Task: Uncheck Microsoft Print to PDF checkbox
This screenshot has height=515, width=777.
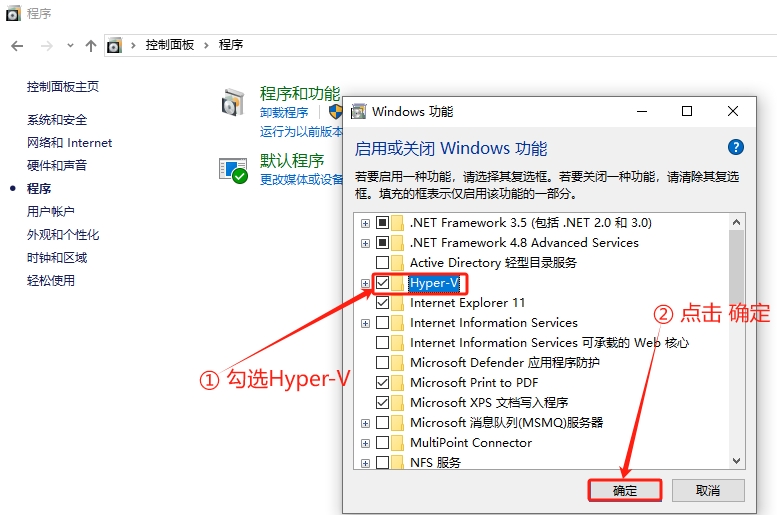Action: pos(383,383)
